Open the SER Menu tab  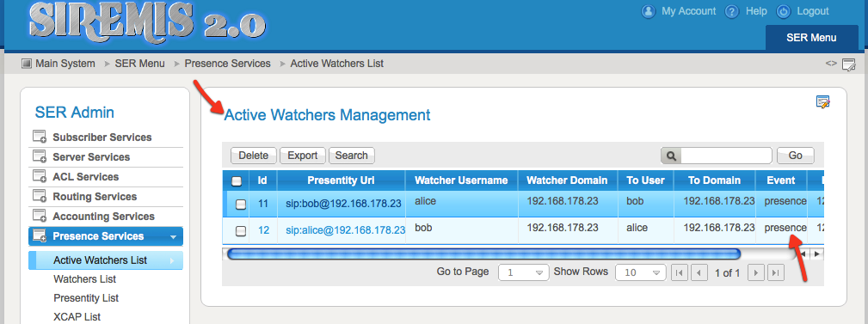pos(811,38)
